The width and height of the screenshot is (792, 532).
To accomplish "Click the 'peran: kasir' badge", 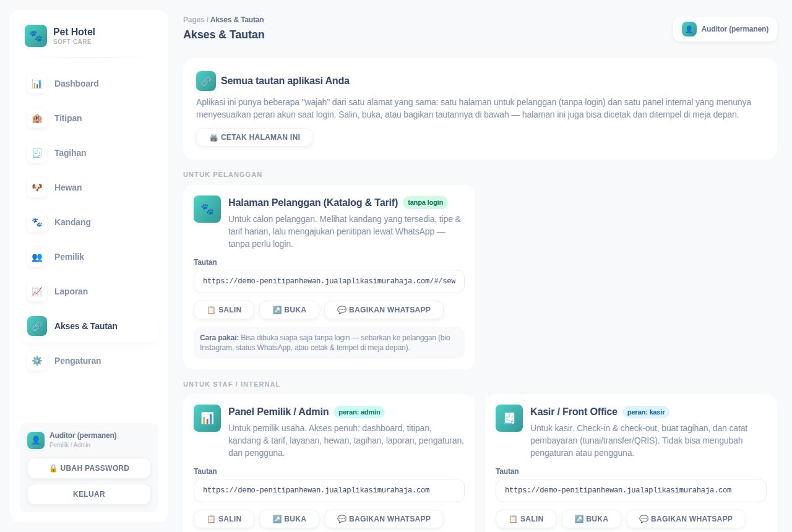I will point(646,412).
